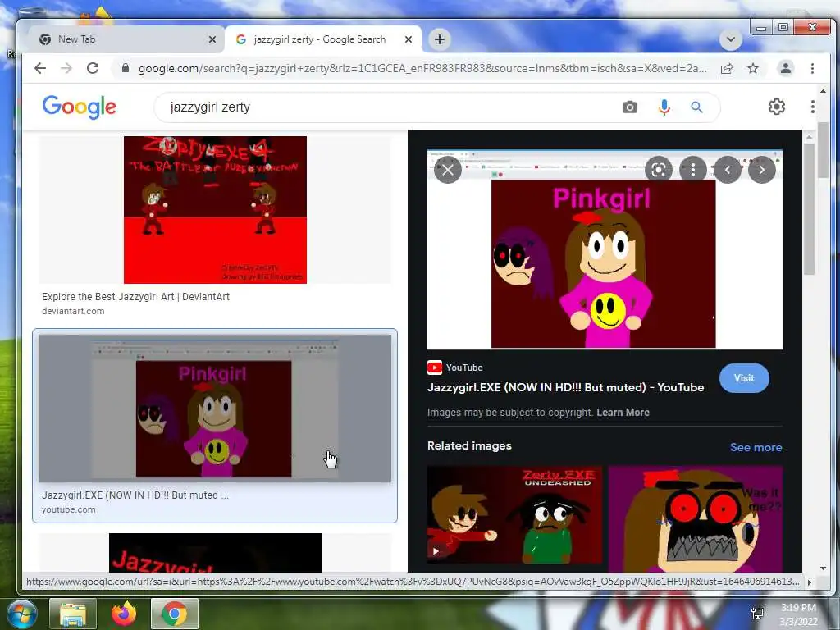Click the padlock site info icon
840x630 pixels.
click(126, 68)
